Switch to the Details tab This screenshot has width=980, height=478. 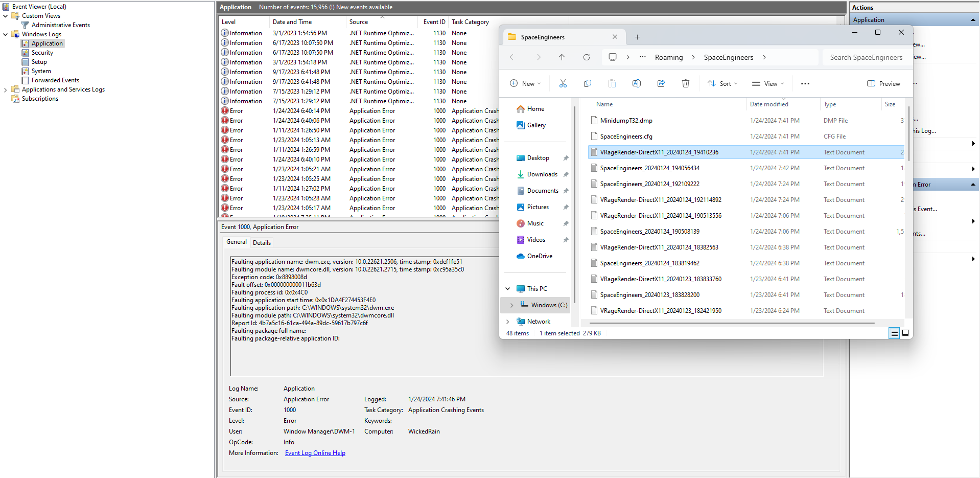tap(262, 243)
